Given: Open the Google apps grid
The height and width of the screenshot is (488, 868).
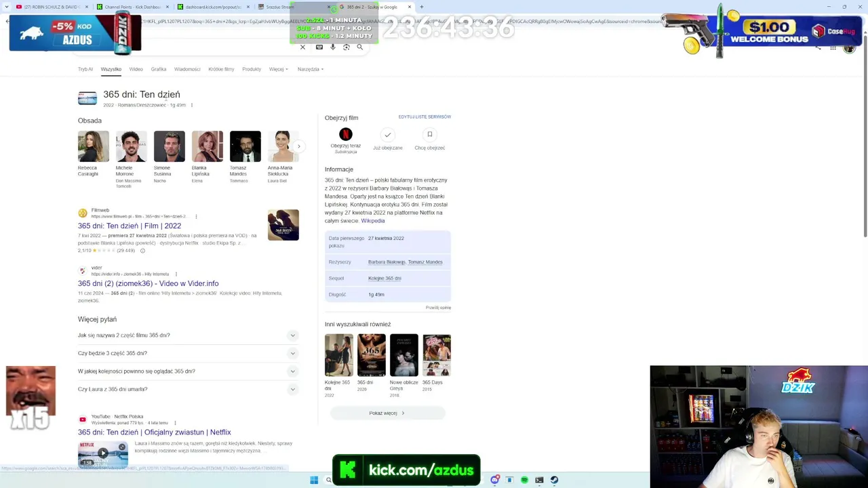Looking at the screenshot, I should pyautogui.click(x=833, y=48).
